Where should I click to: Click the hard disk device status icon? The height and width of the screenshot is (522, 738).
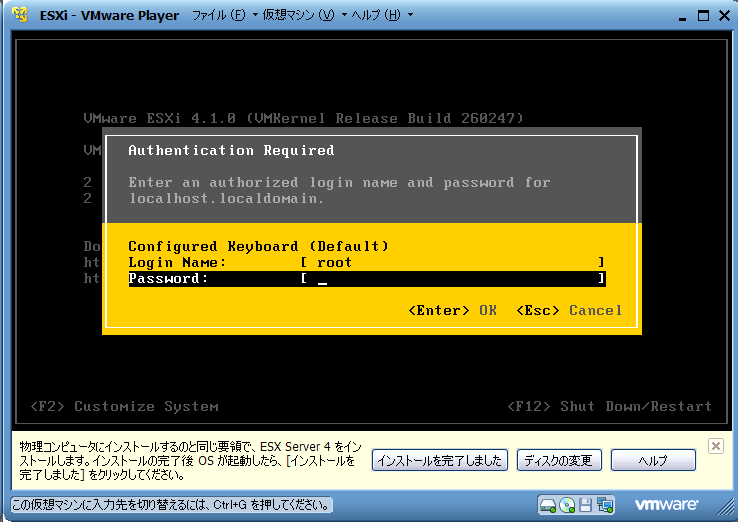pyautogui.click(x=548, y=506)
